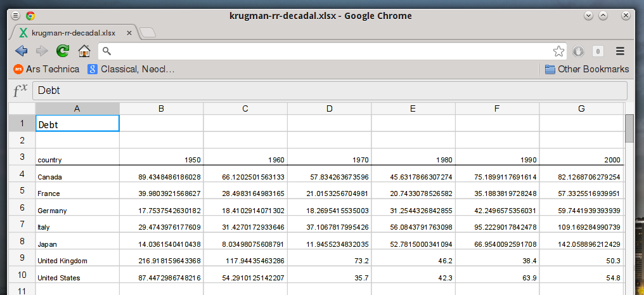Go to the home page icon

coord(84,51)
